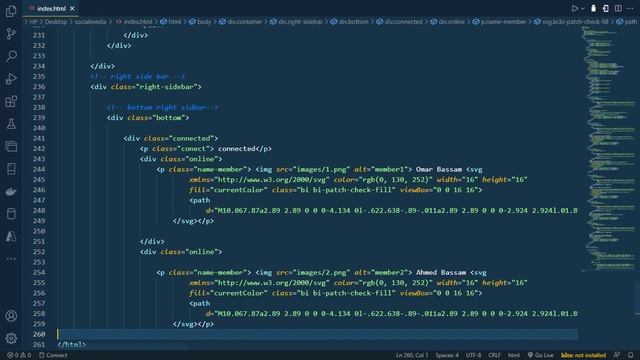Open the Accounts menu
Image resolution: width=640 pixels, height=360 pixels.
point(11,316)
